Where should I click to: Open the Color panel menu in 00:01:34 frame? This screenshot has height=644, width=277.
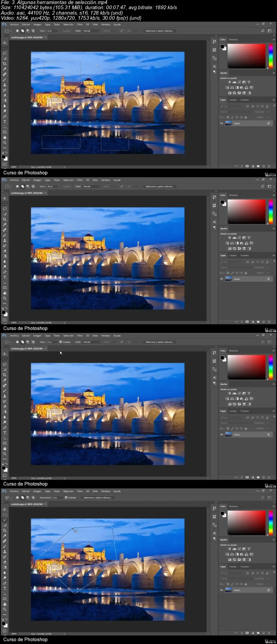273,40
